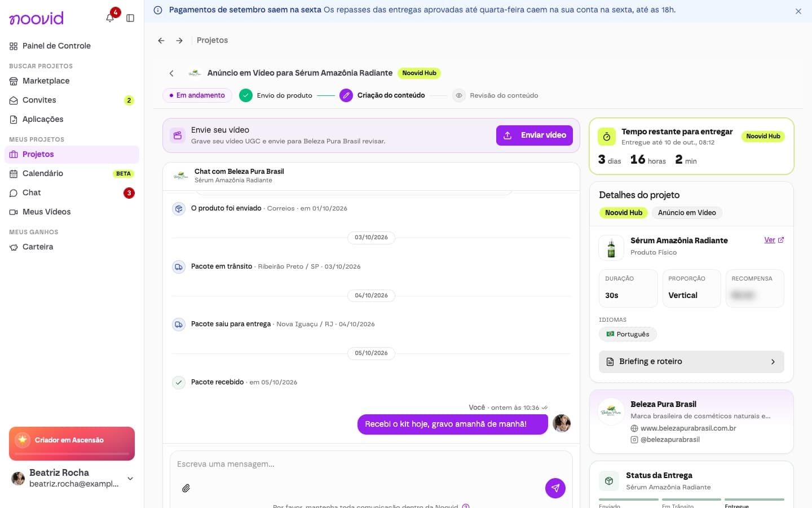812x508 pixels.
Task: Click the stopwatch icon in the deadline card
Action: pos(607,137)
